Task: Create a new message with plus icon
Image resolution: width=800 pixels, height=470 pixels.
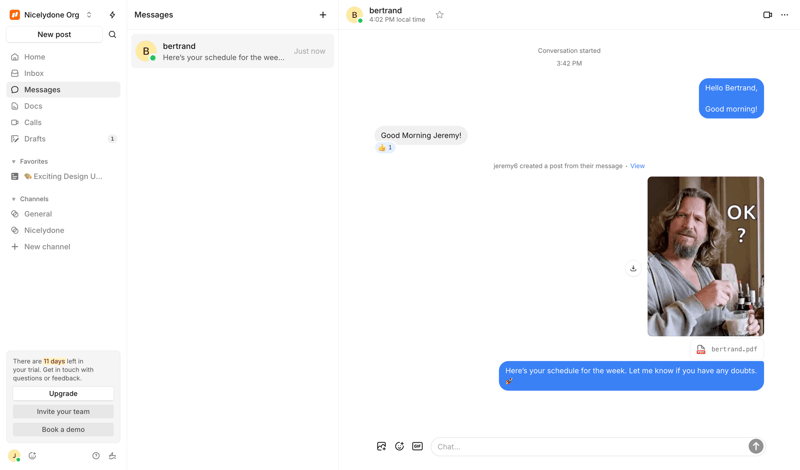Action: [x=323, y=15]
